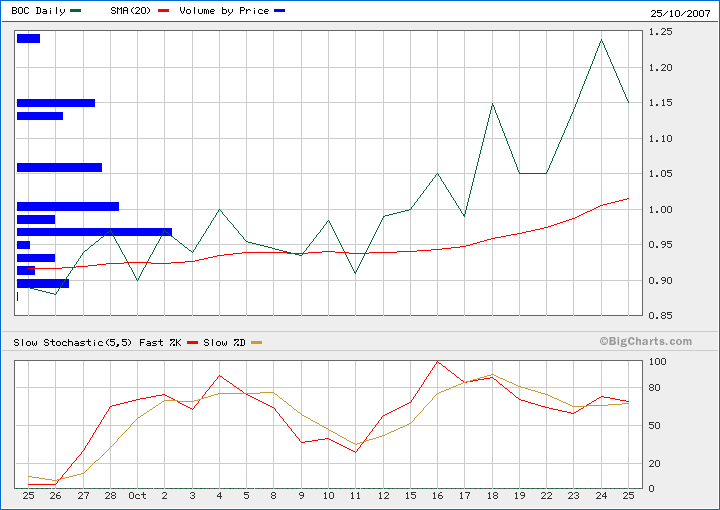Click the Volume by Price legend text

click(x=224, y=10)
